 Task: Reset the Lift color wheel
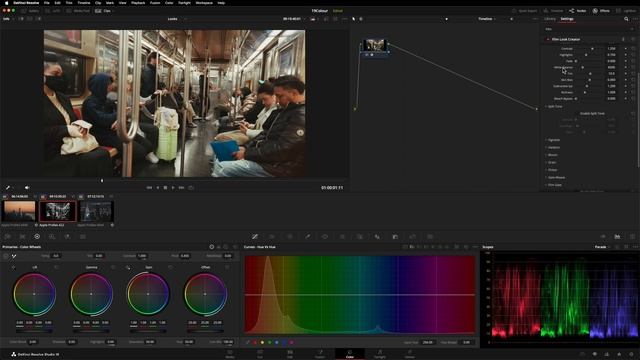56,267
